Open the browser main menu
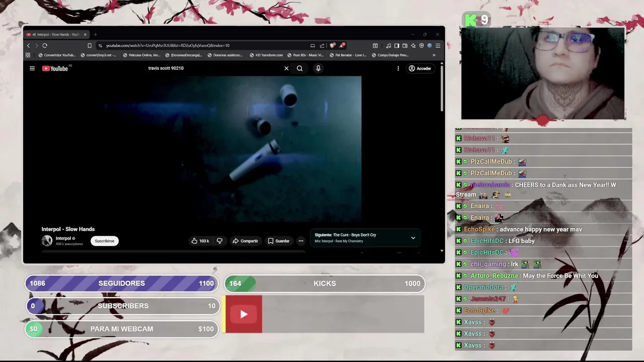 point(438,46)
